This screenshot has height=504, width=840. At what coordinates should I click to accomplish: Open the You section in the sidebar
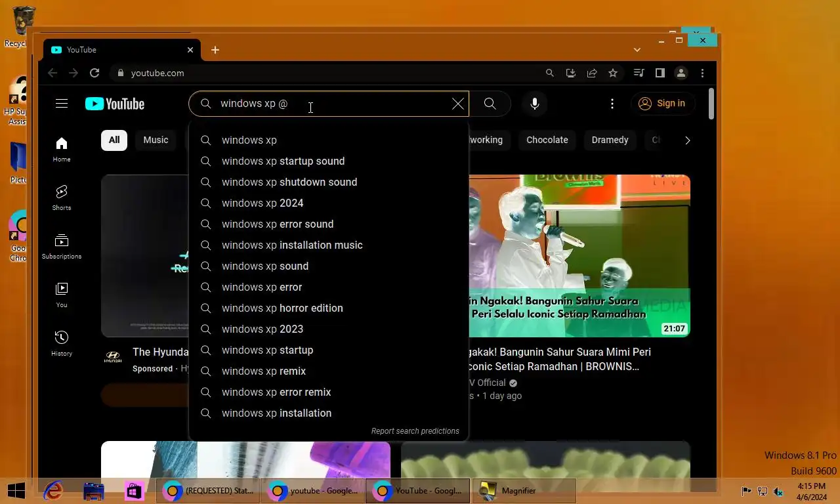click(62, 295)
